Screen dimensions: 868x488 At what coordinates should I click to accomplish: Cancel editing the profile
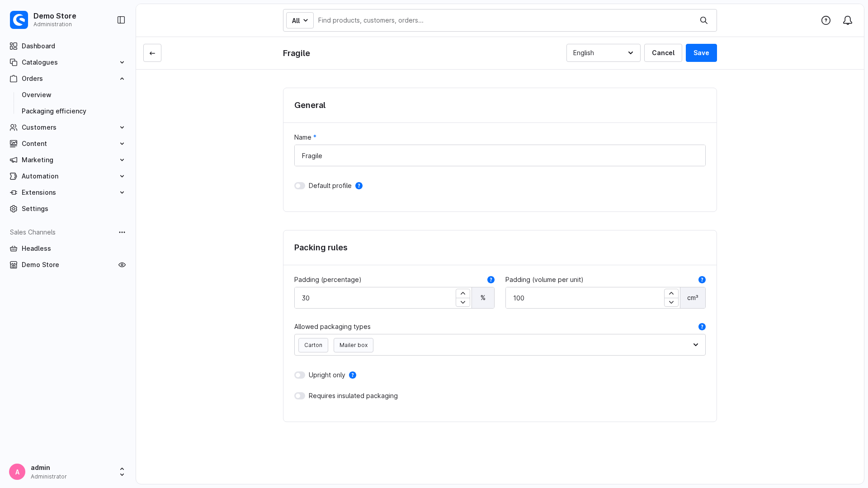click(x=663, y=53)
